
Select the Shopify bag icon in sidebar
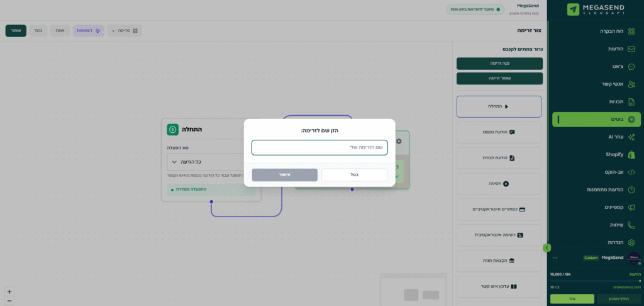click(631, 154)
